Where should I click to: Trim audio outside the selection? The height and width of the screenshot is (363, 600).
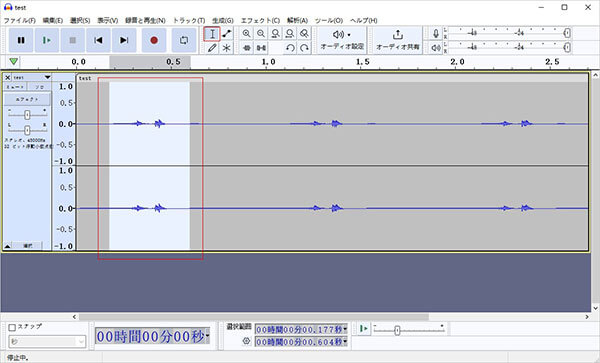(x=246, y=48)
